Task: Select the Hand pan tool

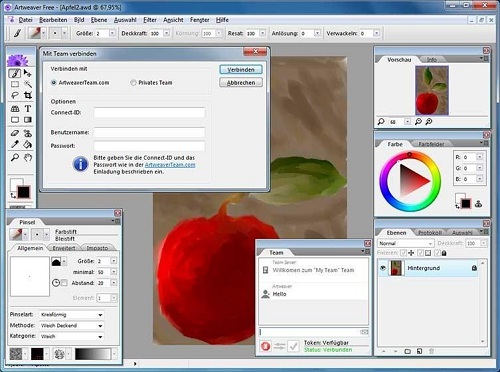Action: (28, 157)
